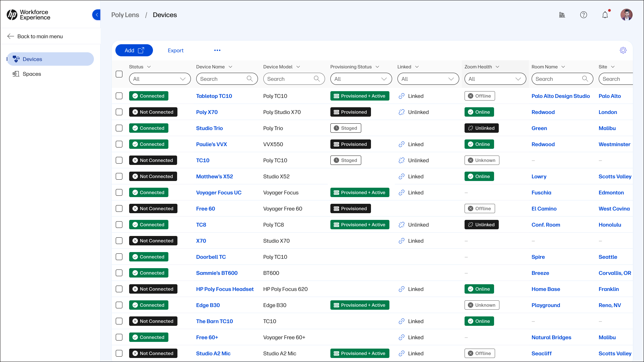Click the Device Model search field
The height and width of the screenshot is (362, 644).
pyautogui.click(x=294, y=79)
